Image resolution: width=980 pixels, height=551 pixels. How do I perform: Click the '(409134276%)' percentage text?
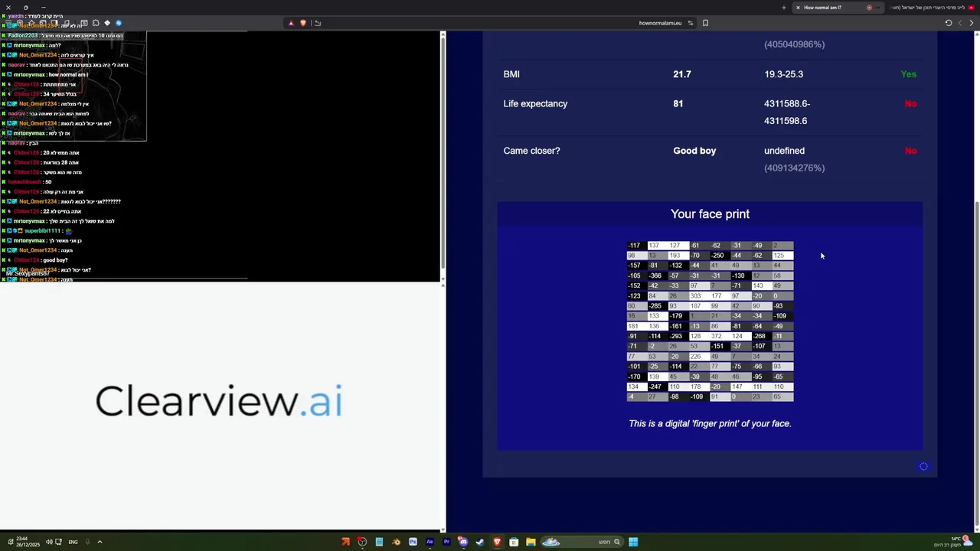pos(794,168)
